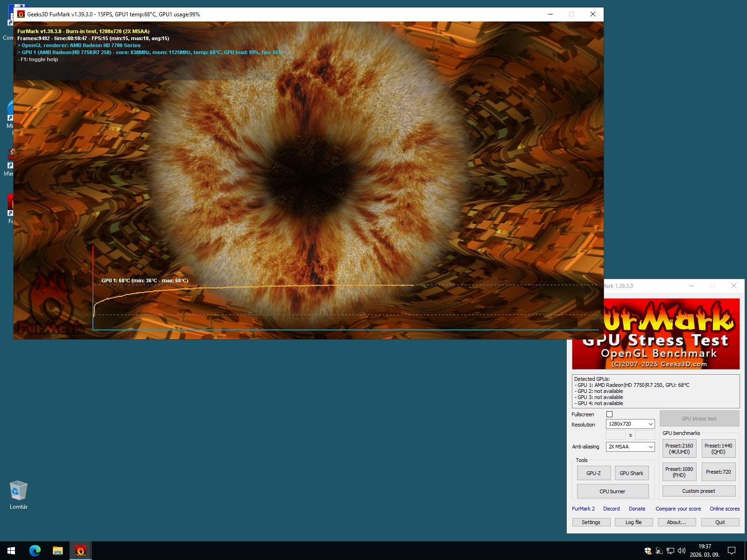Open the notification center icon
The height and width of the screenshot is (560, 747).
coord(732,551)
